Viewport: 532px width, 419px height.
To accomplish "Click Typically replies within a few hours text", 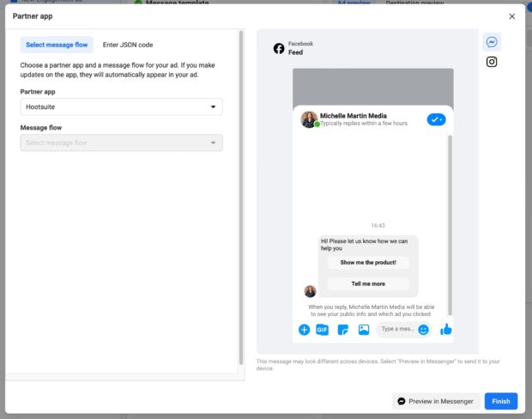I will pos(364,124).
